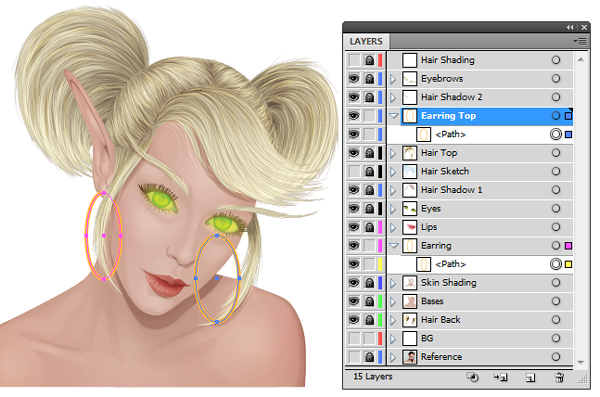Expand the Reference layer

(x=393, y=357)
